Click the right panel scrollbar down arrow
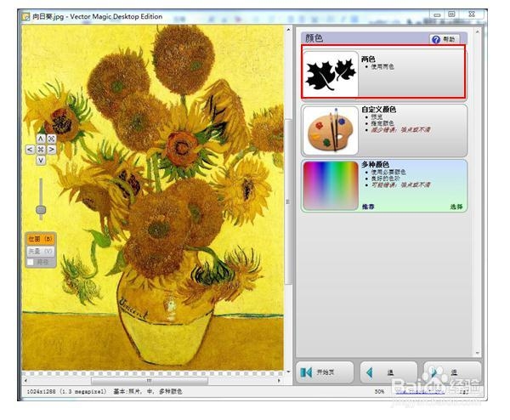The height and width of the screenshot is (420, 510). coord(477,353)
